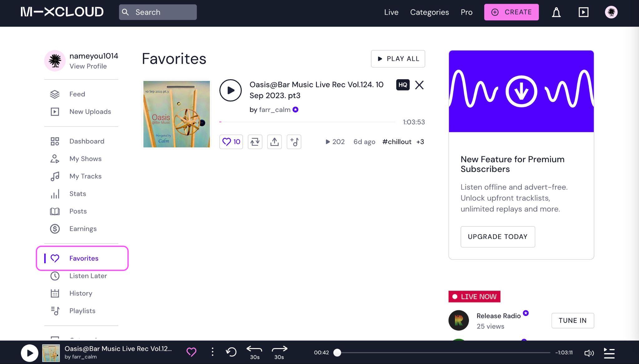Click the Earnings dollar icon
639x364 pixels.
pyautogui.click(x=55, y=229)
